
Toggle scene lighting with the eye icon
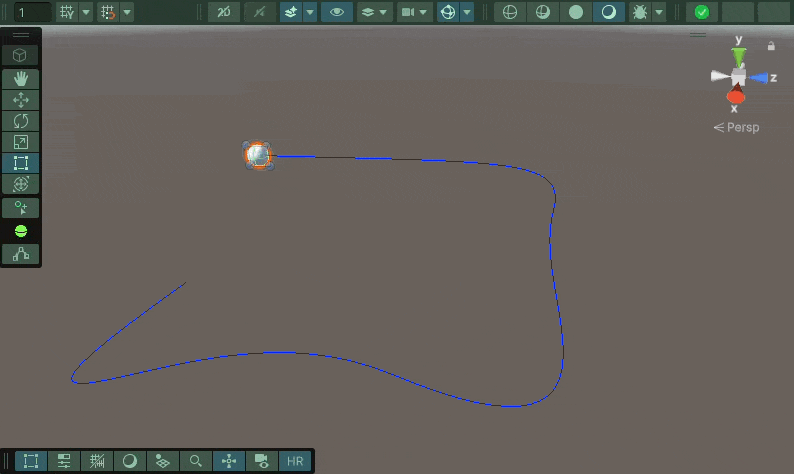(x=337, y=12)
